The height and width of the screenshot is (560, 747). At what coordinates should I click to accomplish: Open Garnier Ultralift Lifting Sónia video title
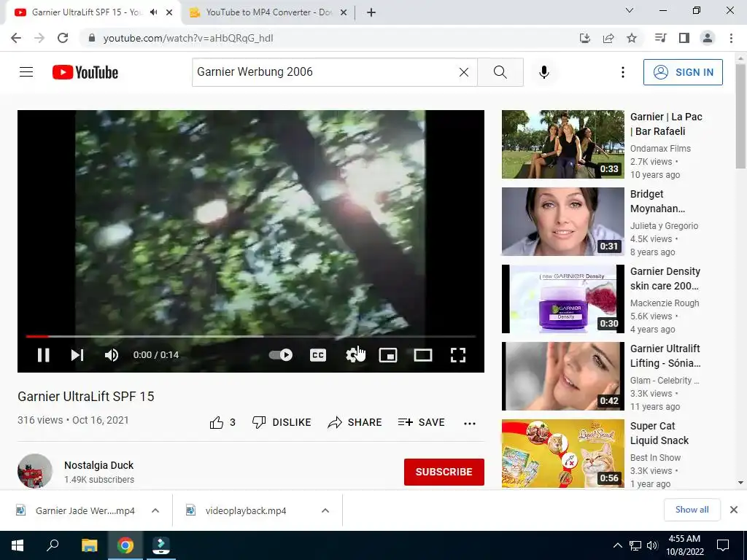point(665,356)
